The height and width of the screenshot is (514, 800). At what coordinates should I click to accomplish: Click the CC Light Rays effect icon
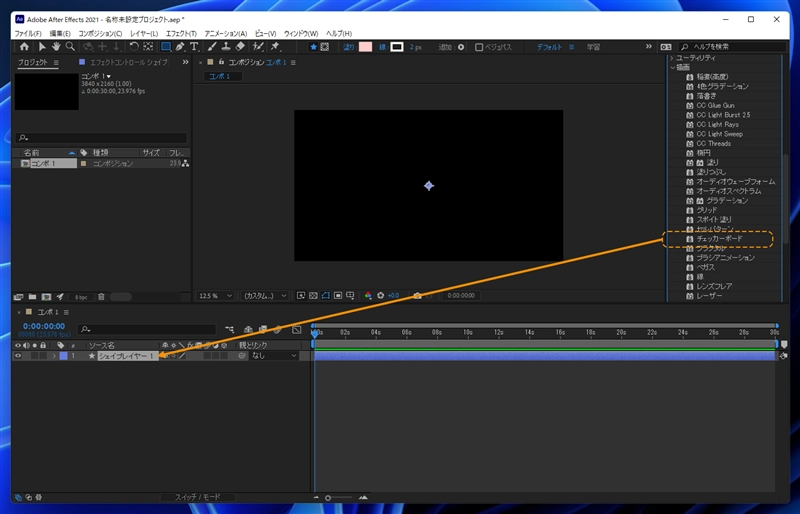tap(689, 124)
